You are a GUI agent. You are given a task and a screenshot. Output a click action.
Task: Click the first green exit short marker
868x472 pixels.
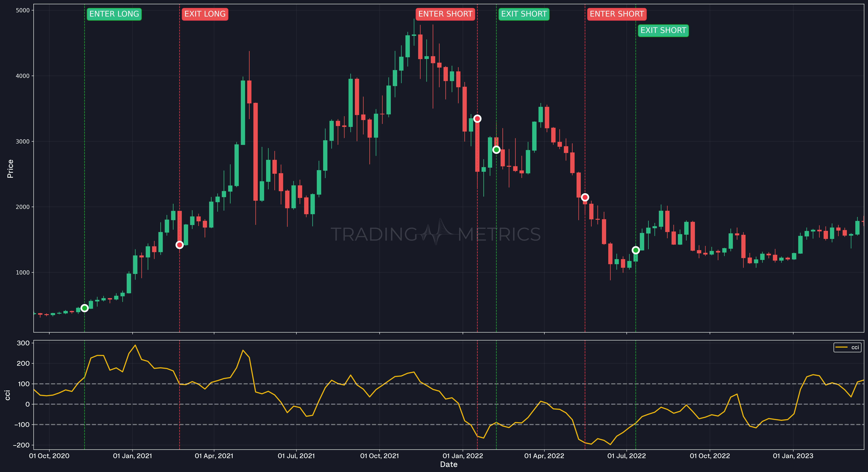pos(496,150)
